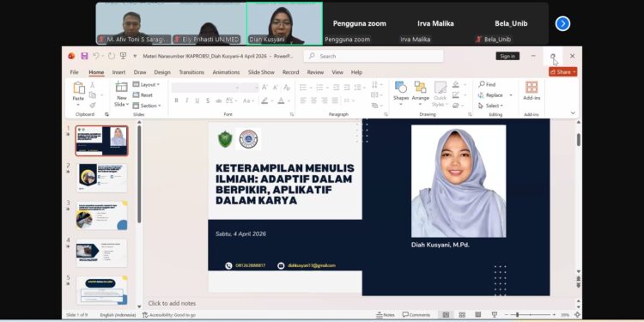The image size is (644, 322).
Task: Click the ribbon Search box
Action: click(374, 57)
